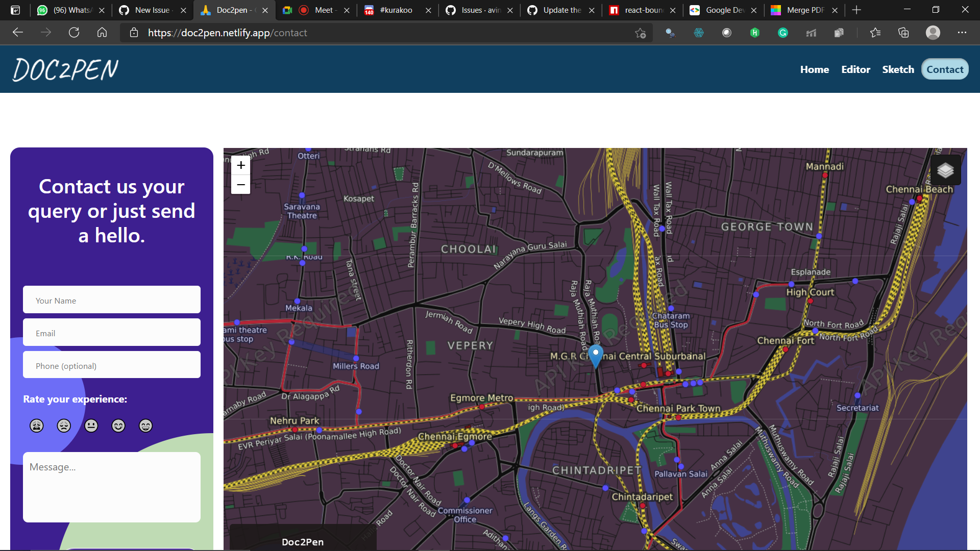Focus the Your Name field
Image resolution: width=980 pixels, height=551 pixels.
(x=112, y=300)
